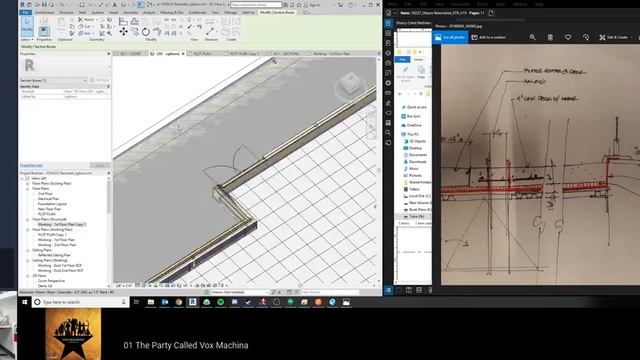Collapse the Ceiling Plans (Working) node
Image resolution: width=640 pixels, height=360 pixels.
coord(28,260)
